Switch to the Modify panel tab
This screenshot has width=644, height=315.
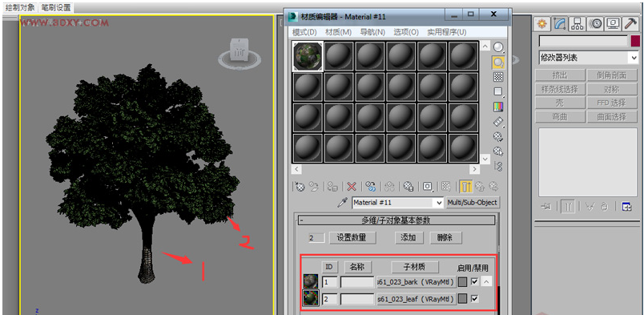pyautogui.click(x=559, y=24)
